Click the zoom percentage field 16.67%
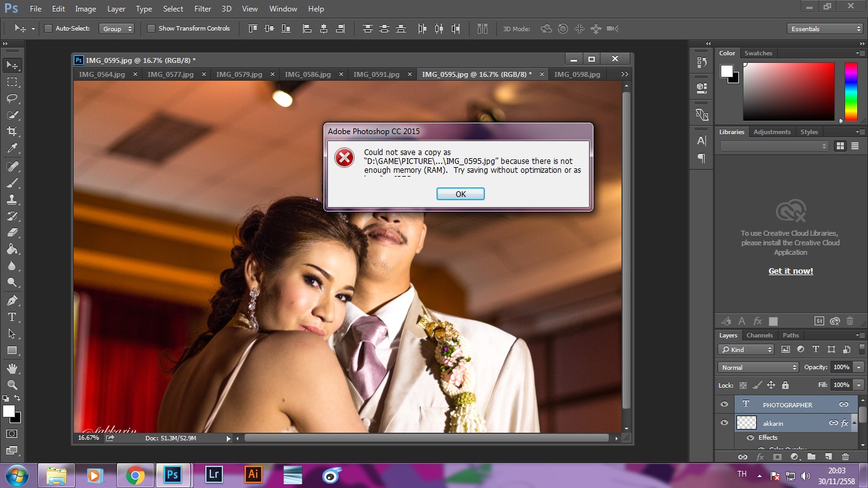Viewport: 868px width, 488px height. coord(88,438)
